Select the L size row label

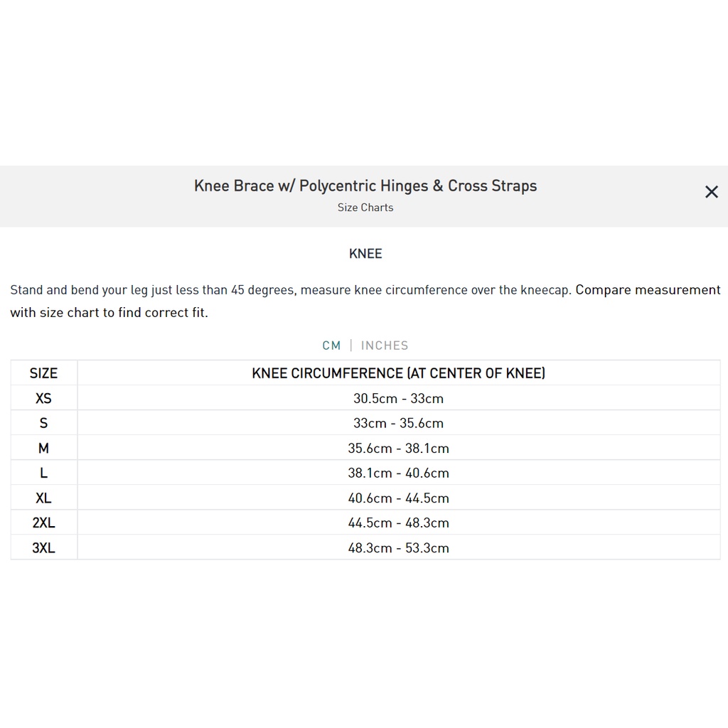[x=43, y=473]
